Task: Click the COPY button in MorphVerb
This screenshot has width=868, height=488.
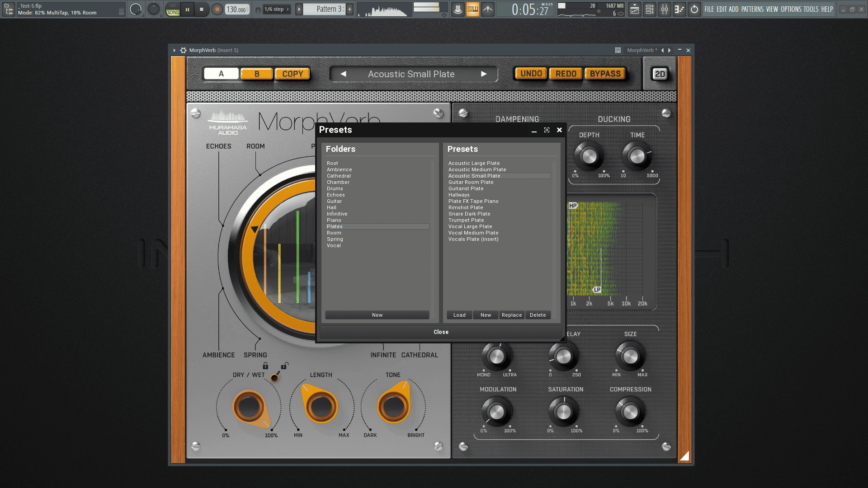Action: (292, 74)
